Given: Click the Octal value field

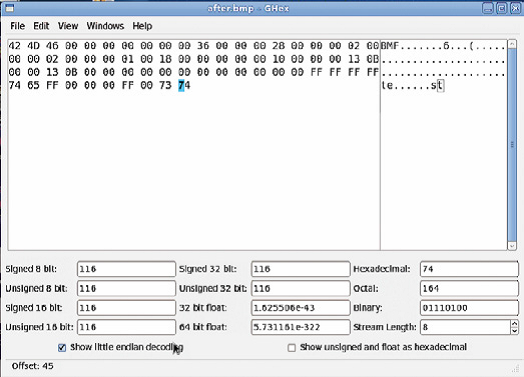Looking at the screenshot, I should pos(469,288).
